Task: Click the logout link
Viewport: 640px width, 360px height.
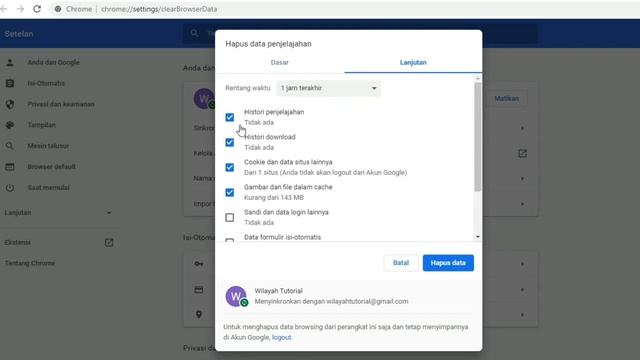Action: [281, 337]
